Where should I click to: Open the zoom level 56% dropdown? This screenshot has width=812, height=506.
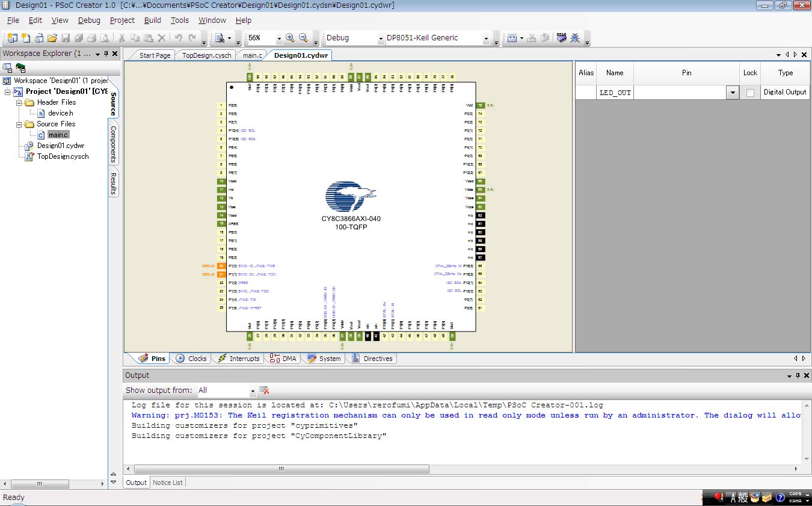[278, 38]
